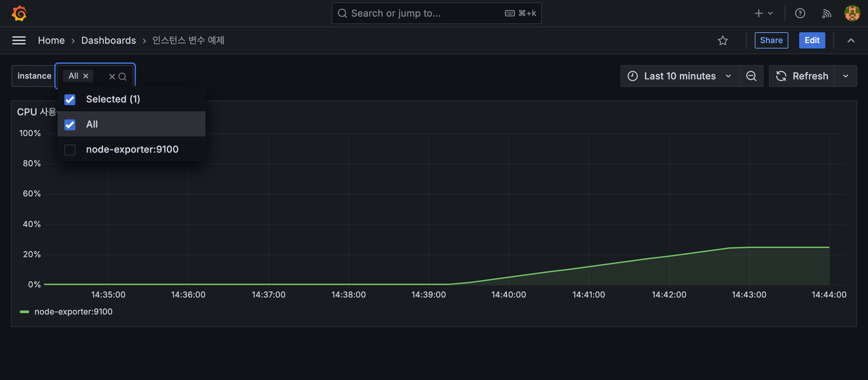This screenshot has width=868, height=380.
Task: Check the node-exporter:9100 option
Action: (70, 150)
